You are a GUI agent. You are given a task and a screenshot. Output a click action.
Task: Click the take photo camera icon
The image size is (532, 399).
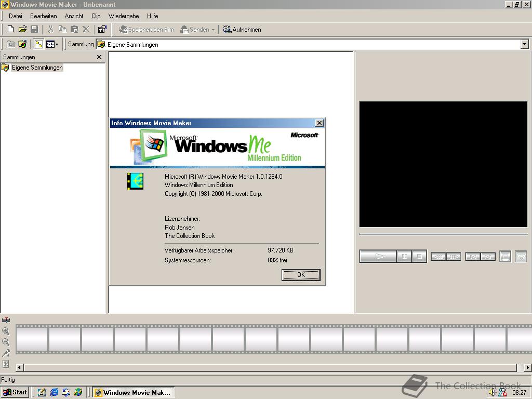521,257
